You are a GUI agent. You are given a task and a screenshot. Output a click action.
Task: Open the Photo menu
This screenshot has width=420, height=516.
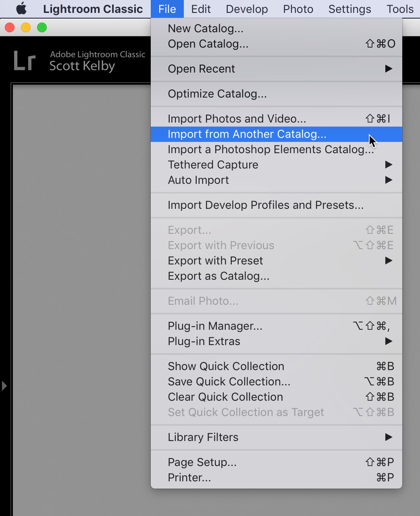[298, 9]
